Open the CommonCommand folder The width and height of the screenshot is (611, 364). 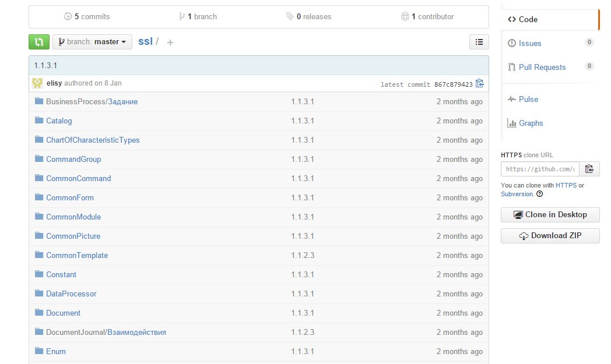coord(78,178)
